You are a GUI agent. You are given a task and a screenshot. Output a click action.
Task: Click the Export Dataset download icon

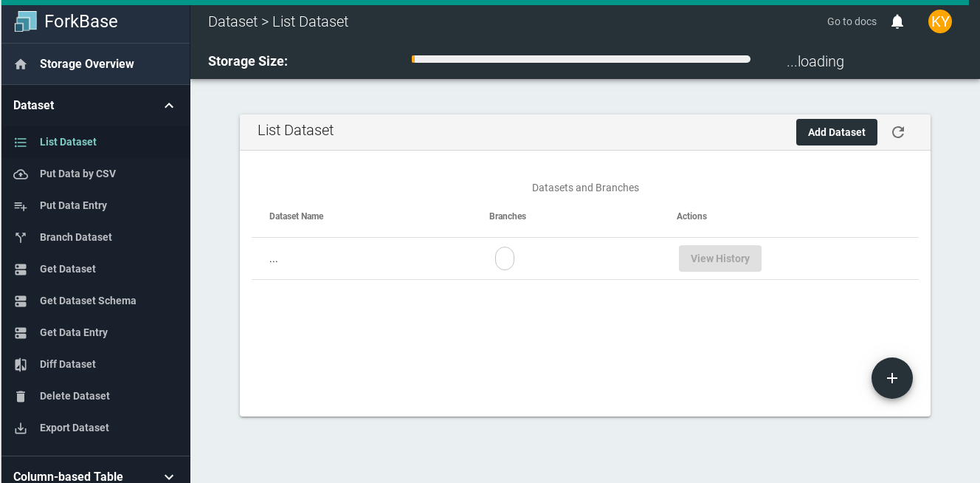pos(21,428)
